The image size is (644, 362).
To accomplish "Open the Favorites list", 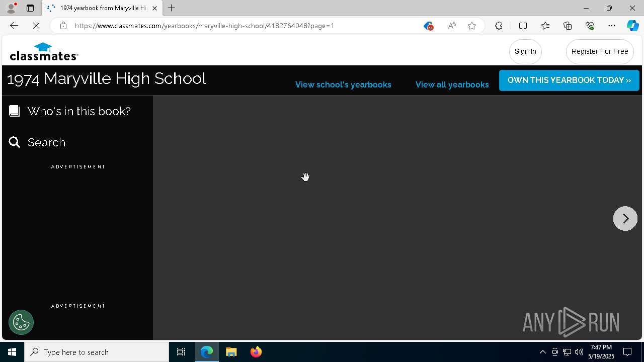I will (545, 26).
